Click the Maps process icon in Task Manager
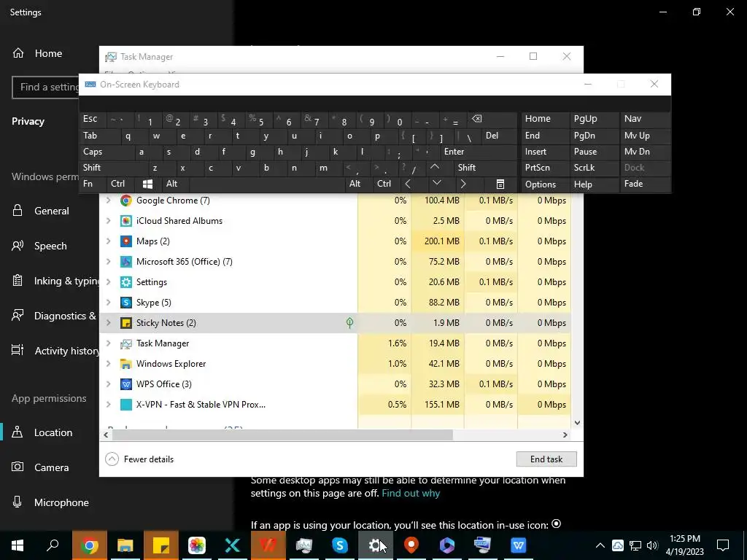This screenshot has height=560, width=747. coord(125,241)
